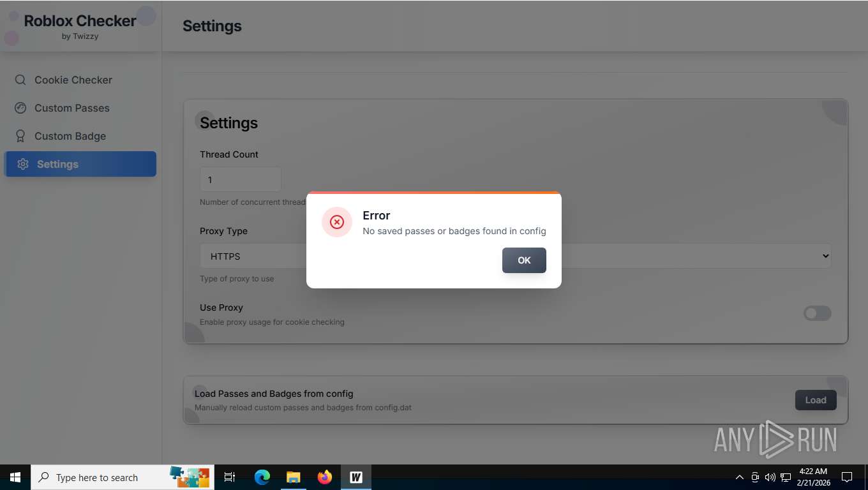This screenshot has height=490, width=868.
Task: Click the meet now camera tray icon
Action: 755,477
